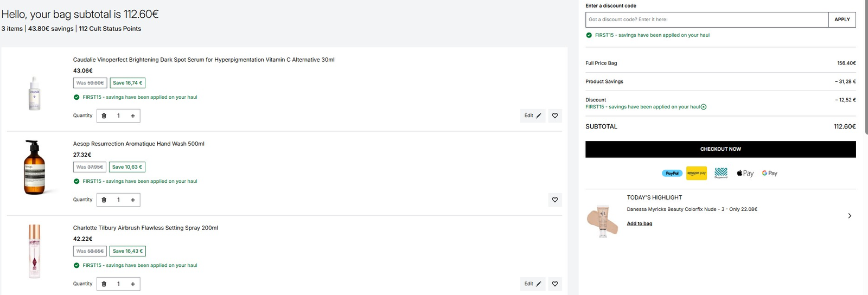Viewport: 868px width, 295px height.
Task: Remove Charlotte Tilbury Setting Spray trash icon
Action: (104, 284)
